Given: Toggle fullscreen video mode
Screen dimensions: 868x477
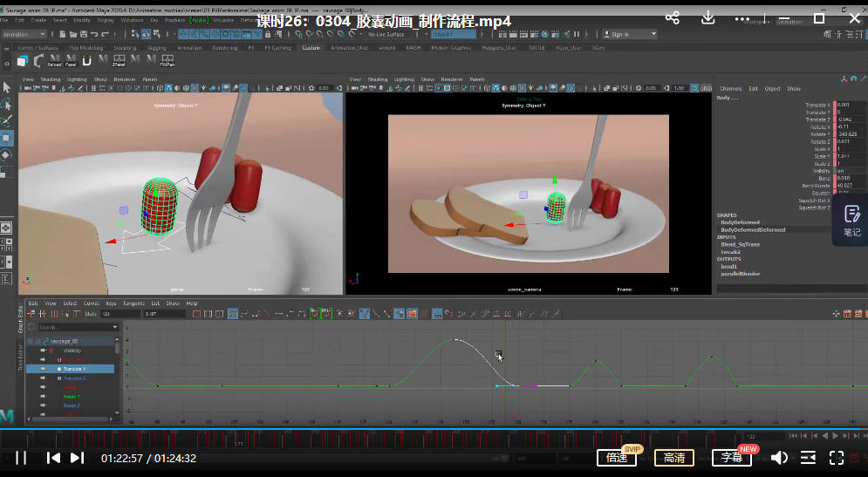Looking at the screenshot, I should (x=836, y=458).
